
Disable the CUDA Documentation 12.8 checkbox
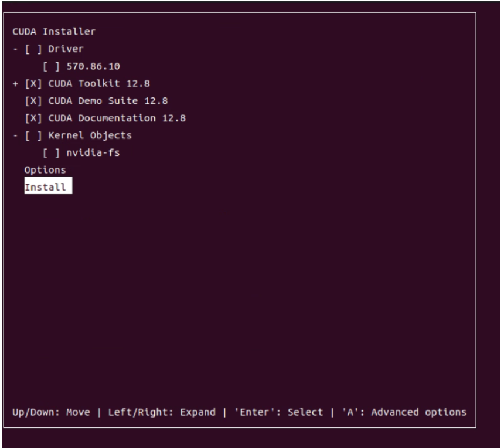tap(30, 118)
